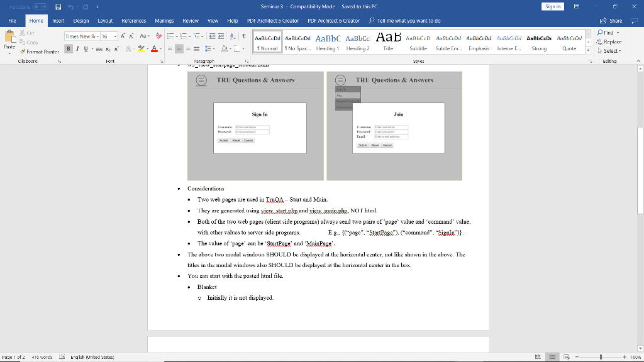The width and height of the screenshot is (644, 362).
Task: Toggle italic formatting
Action: [x=78, y=48]
